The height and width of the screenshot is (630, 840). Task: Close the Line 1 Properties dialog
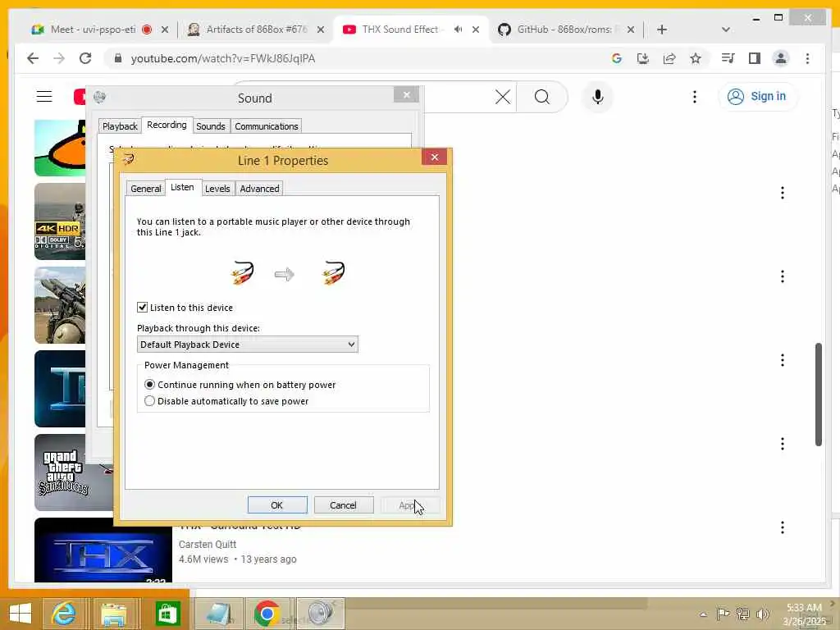[x=435, y=157]
